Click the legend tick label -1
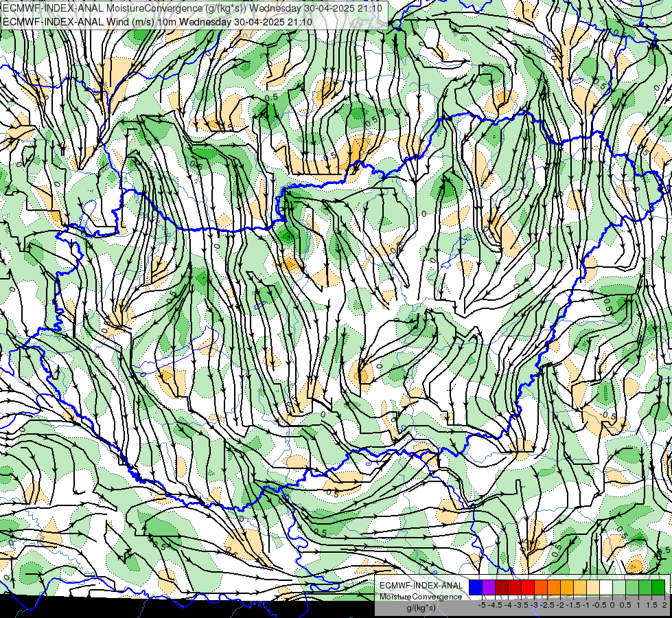Image resolution: width=672 pixels, height=618 pixels. (x=586, y=605)
